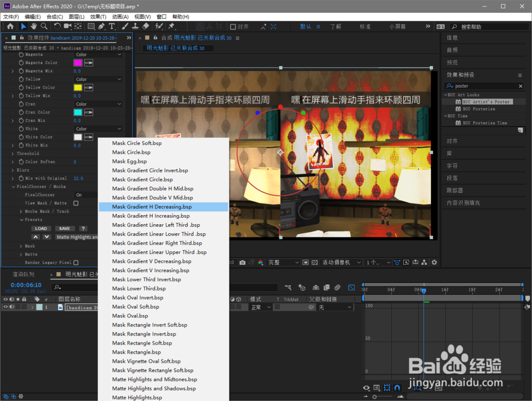
Task: Click the SAVE preset button
Action: coord(64,229)
